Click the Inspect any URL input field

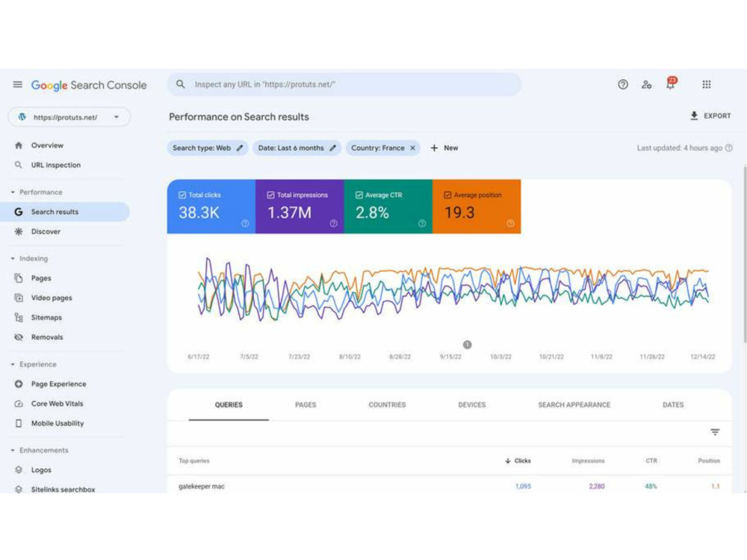pyautogui.click(x=344, y=84)
